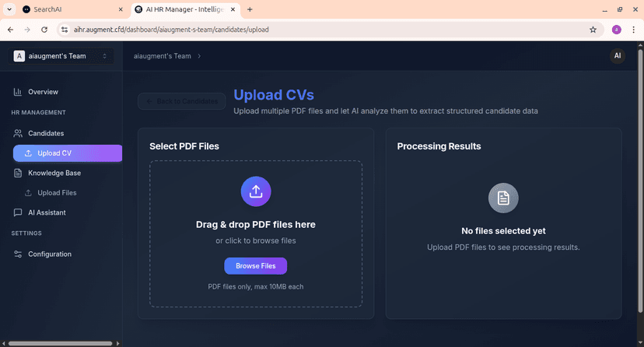Viewport: 644px width, 347px height.
Task: Go back via Back to Candidates button
Action: pyautogui.click(x=182, y=101)
